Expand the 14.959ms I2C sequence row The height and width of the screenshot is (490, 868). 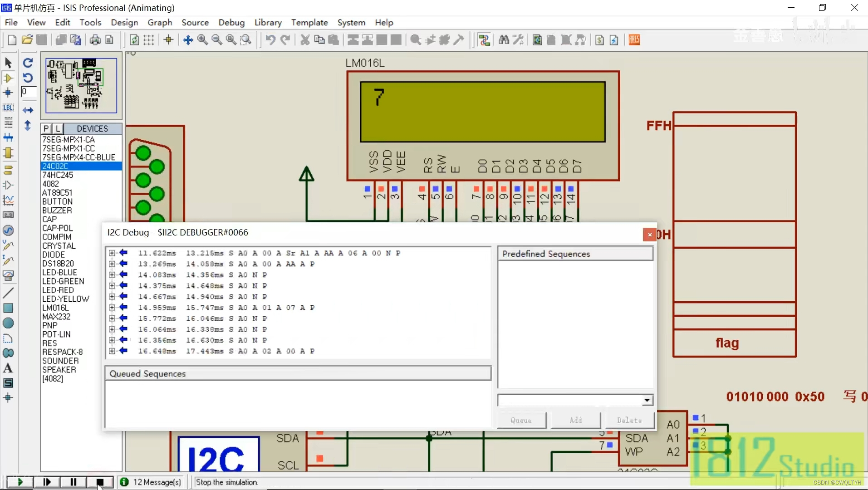click(112, 307)
